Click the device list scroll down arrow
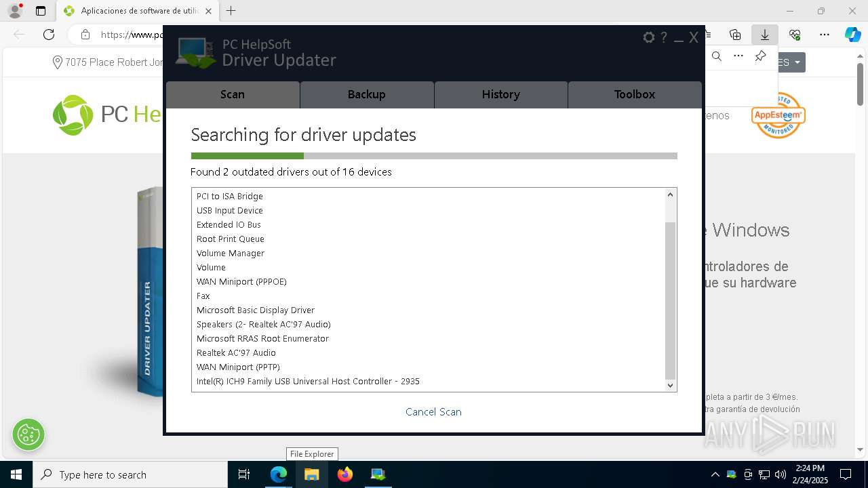The width and height of the screenshot is (868, 488). pyautogui.click(x=670, y=385)
